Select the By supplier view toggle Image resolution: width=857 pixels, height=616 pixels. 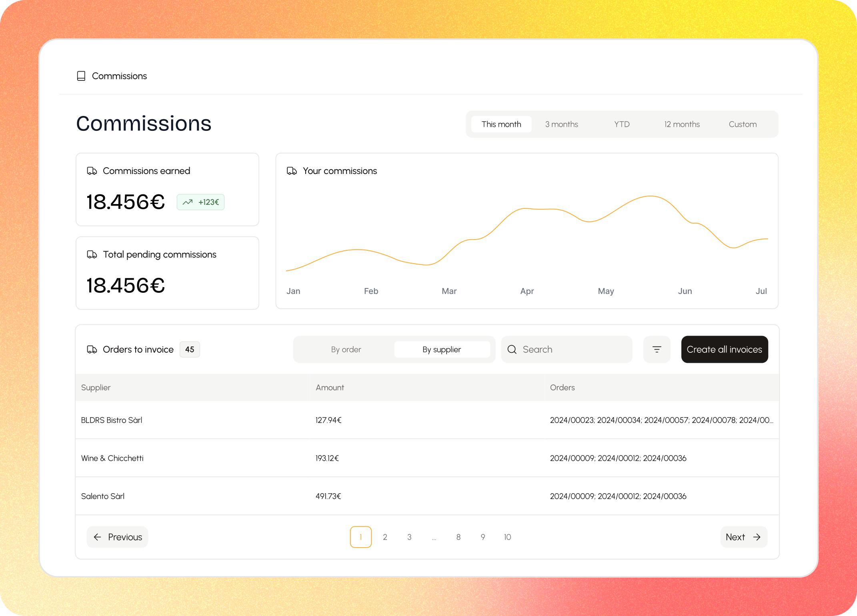coord(442,350)
